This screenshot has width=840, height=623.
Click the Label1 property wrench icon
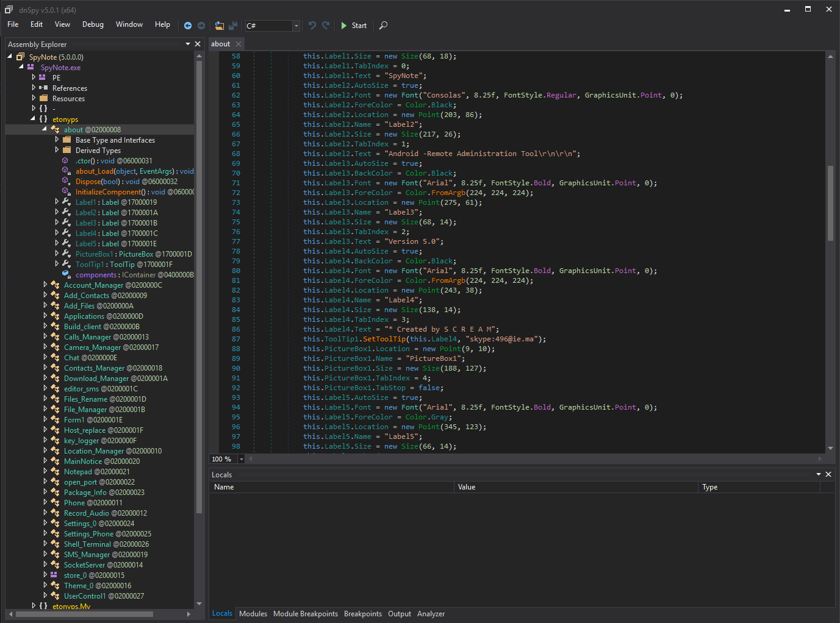(66, 202)
